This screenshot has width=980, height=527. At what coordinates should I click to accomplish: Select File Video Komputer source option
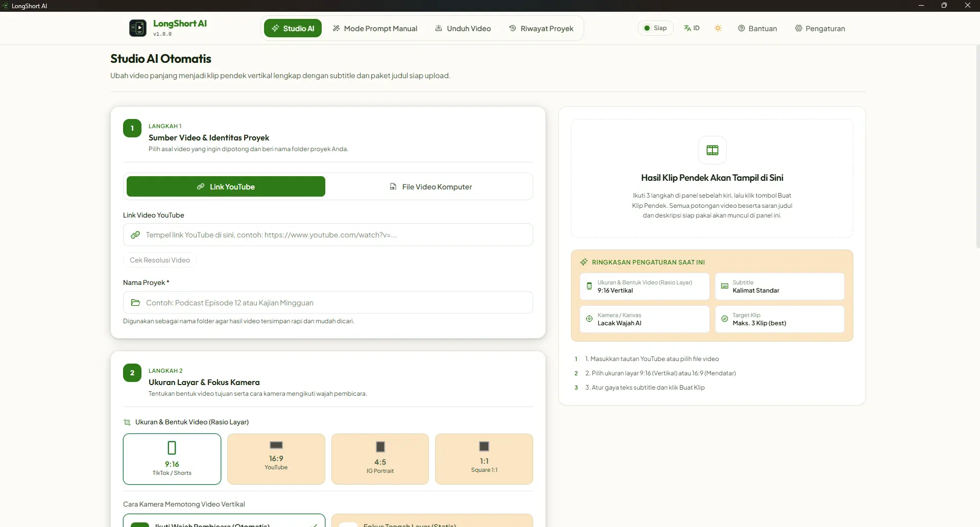(430, 186)
